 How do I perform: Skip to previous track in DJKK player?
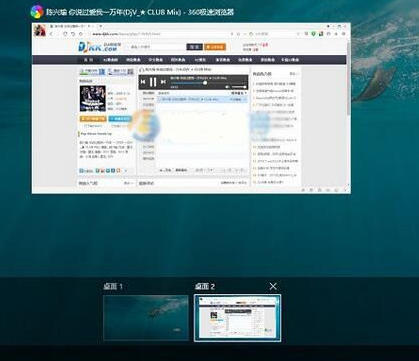143,82
